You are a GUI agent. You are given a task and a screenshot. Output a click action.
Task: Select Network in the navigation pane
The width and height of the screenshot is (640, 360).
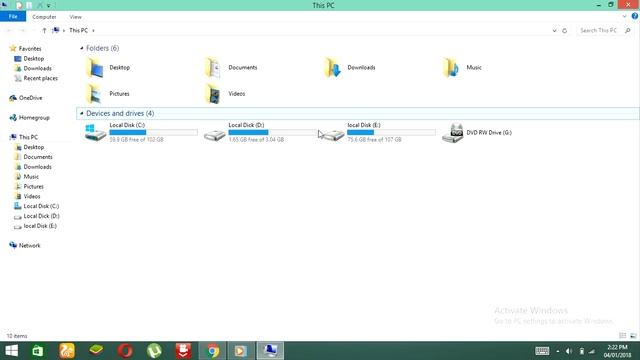[x=29, y=245]
